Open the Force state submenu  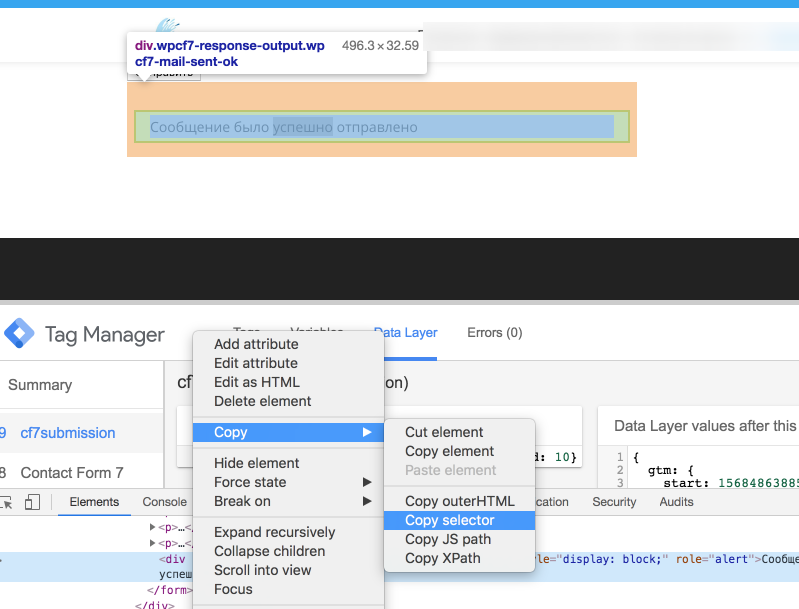click(x=288, y=482)
